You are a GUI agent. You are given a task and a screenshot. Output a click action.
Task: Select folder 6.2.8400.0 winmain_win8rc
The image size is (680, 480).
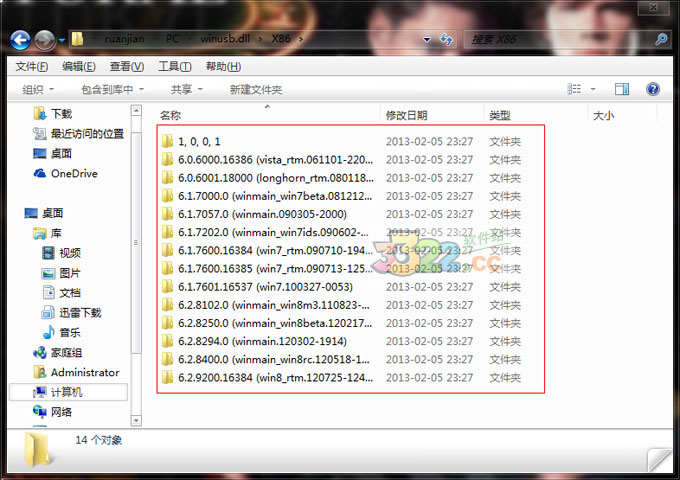[265, 360]
